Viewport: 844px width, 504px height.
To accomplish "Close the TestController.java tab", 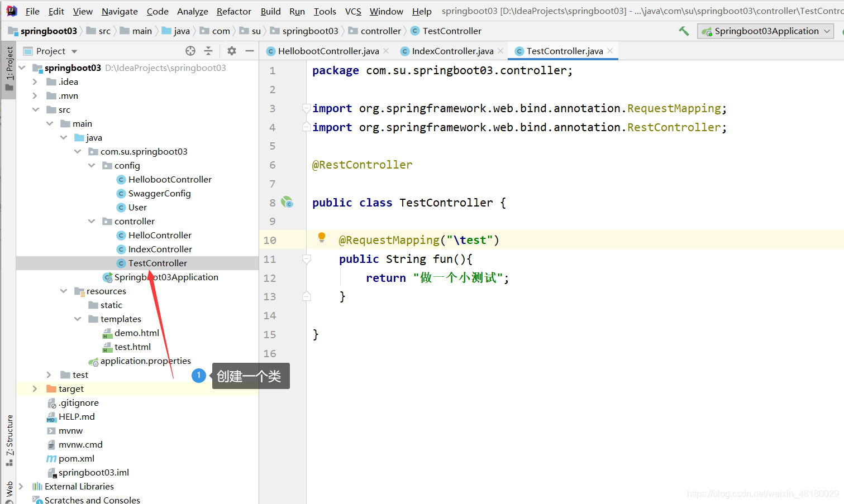I will click(610, 51).
